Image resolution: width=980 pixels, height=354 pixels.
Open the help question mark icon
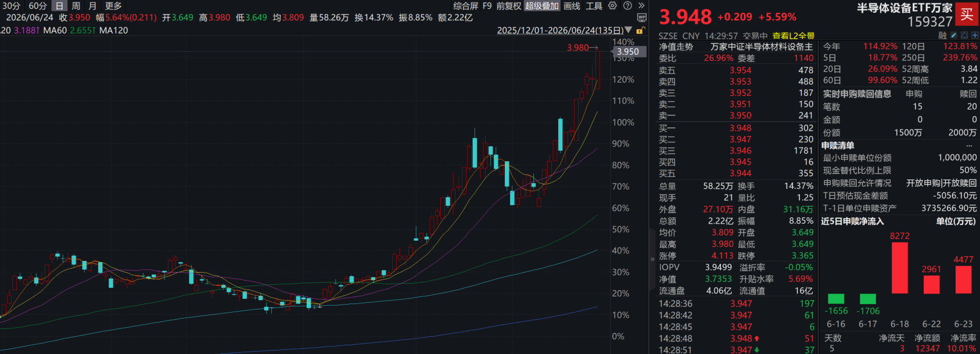pos(628,6)
